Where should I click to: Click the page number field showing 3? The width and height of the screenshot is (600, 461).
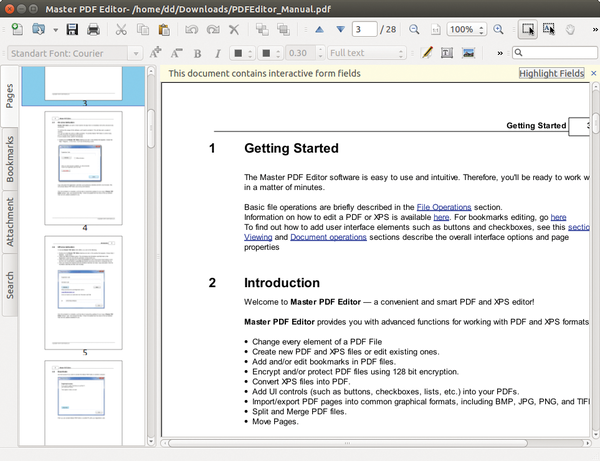coord(364,29)
